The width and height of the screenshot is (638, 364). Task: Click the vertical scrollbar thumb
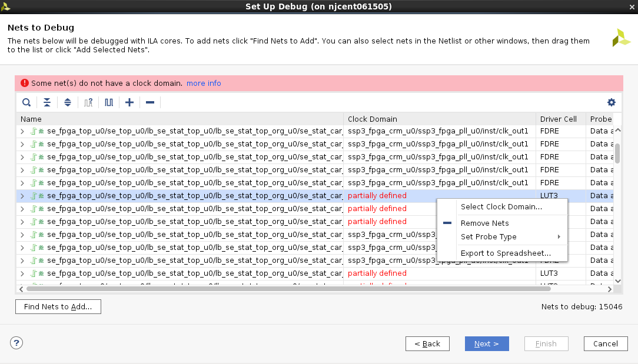pos(617,153)
